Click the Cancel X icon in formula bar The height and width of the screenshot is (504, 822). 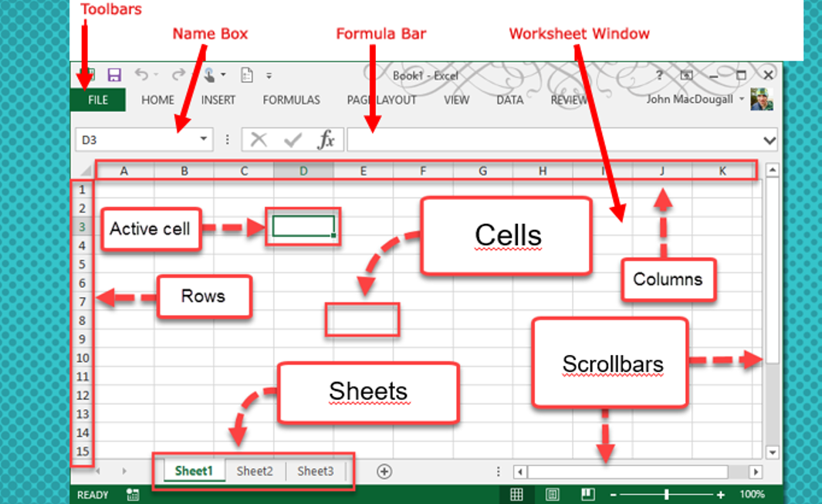tap(259, 140)
